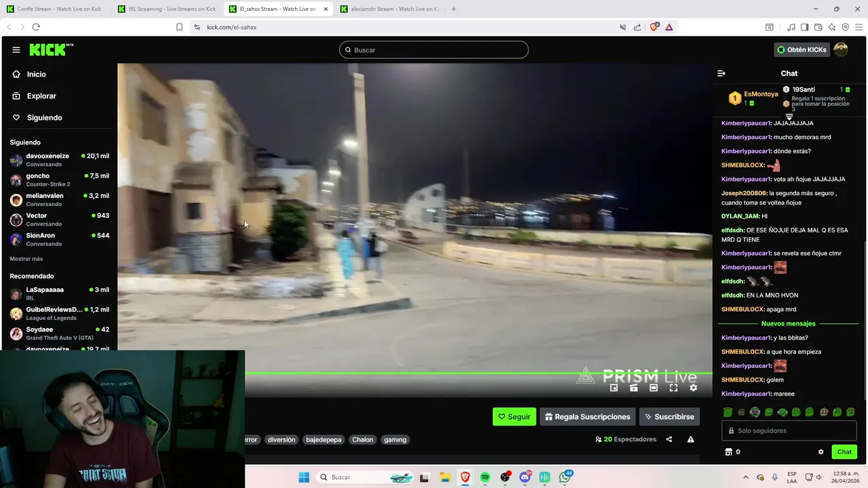Open video player settings gear
Screen dimensions: 868x488
pyautogui.click(x=693, y=388)
